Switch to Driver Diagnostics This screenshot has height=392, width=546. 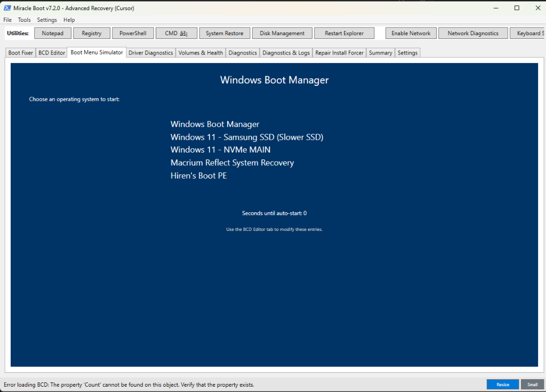pyautogui.click(x=151, y=52)
